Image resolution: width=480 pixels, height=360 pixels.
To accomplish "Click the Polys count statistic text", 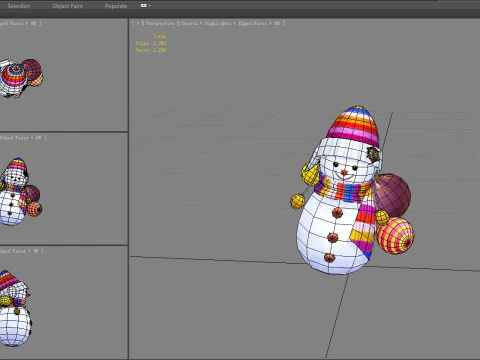I will click(x=151, y=43).
